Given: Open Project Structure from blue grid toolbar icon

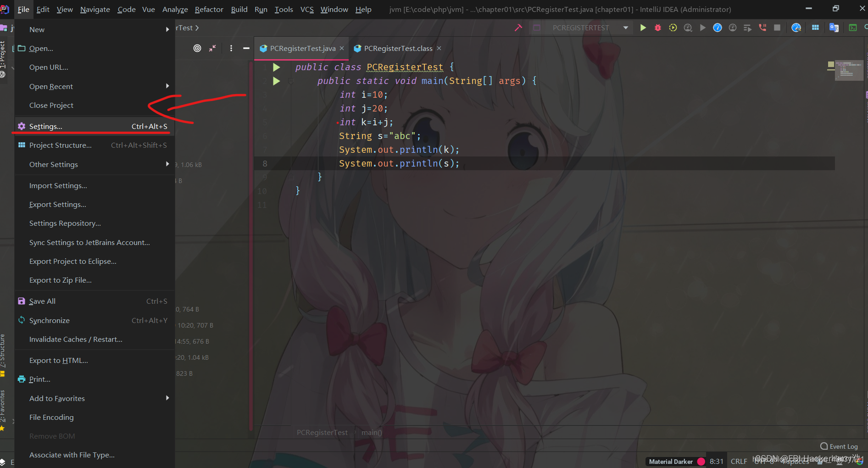Looking at the screenshot, I should click(x=815, y=28).
